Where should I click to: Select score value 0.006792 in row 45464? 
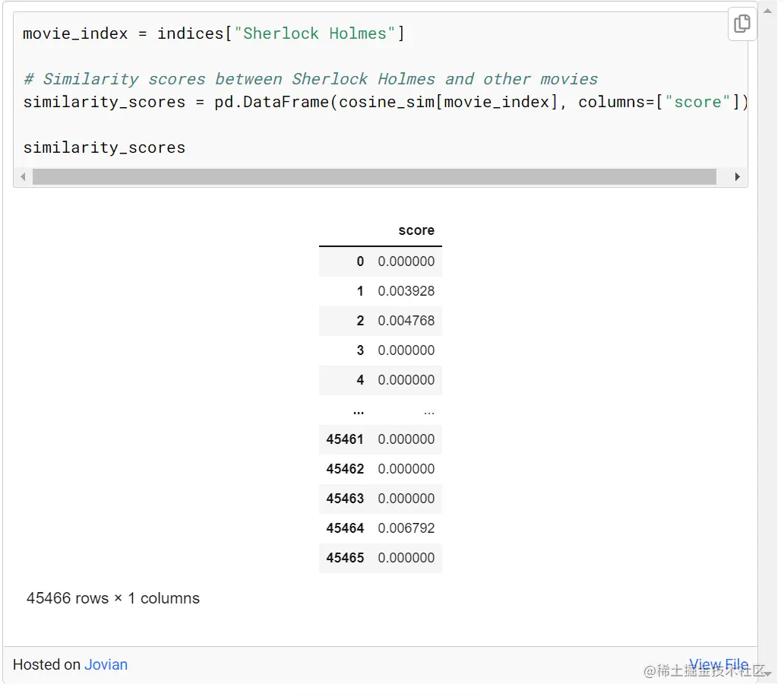click(406, 528)
